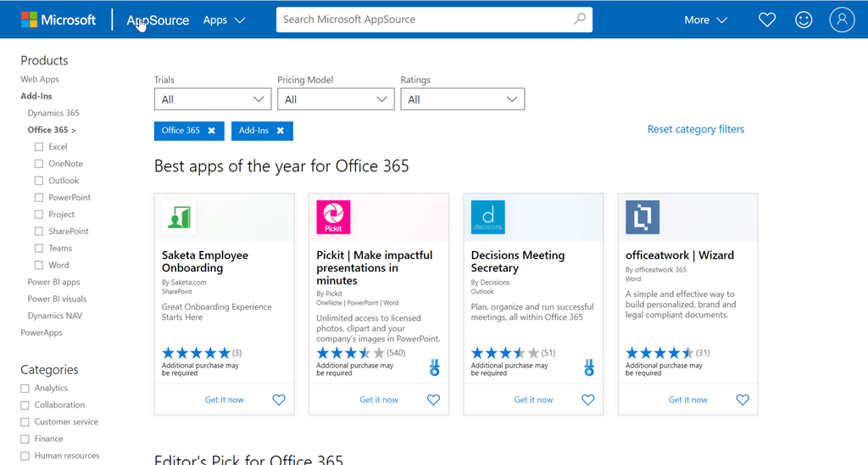Click Reset category filters link
The width and height of the screenshot is (868, 465).
point(696,129)
